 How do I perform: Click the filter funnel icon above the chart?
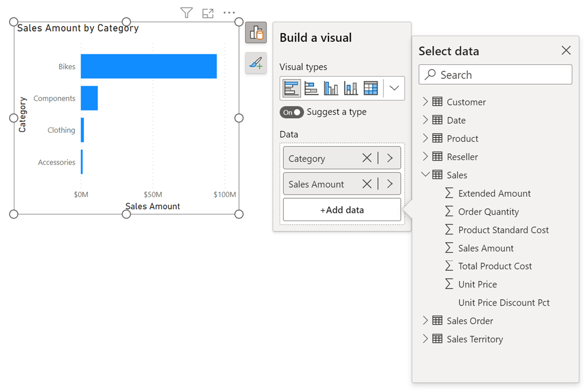coord(186,13)
